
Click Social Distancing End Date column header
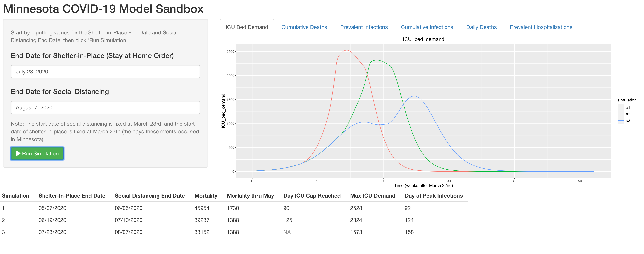[150, 196]
